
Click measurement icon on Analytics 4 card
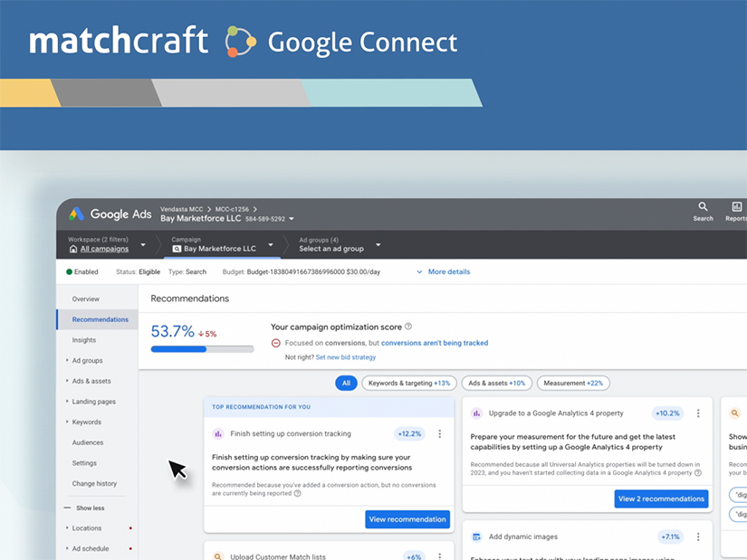pyautogui.click(x=476, y=413)
